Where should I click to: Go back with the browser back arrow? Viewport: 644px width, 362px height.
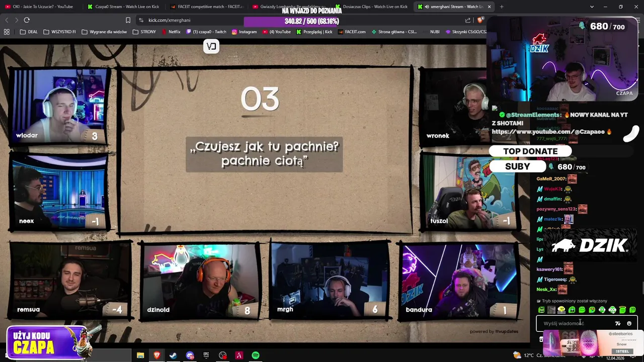pyautogui.click(x=7, y=20)
